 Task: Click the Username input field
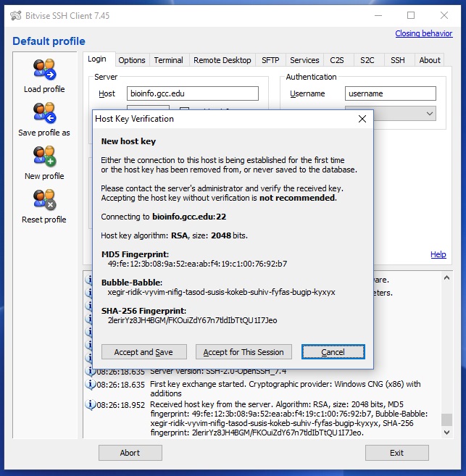coord(391,93)
